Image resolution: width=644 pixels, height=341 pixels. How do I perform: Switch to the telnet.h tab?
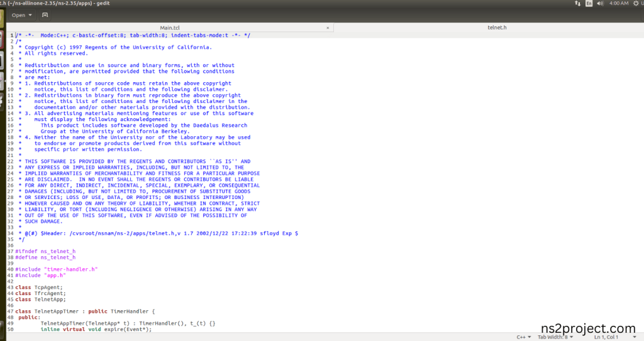(497, 28)
